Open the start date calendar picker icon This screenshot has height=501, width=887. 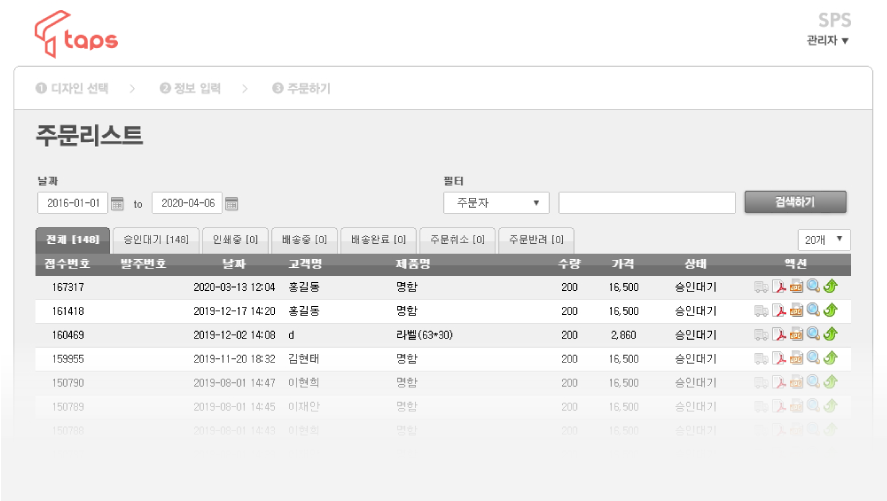tap(117, 204)
